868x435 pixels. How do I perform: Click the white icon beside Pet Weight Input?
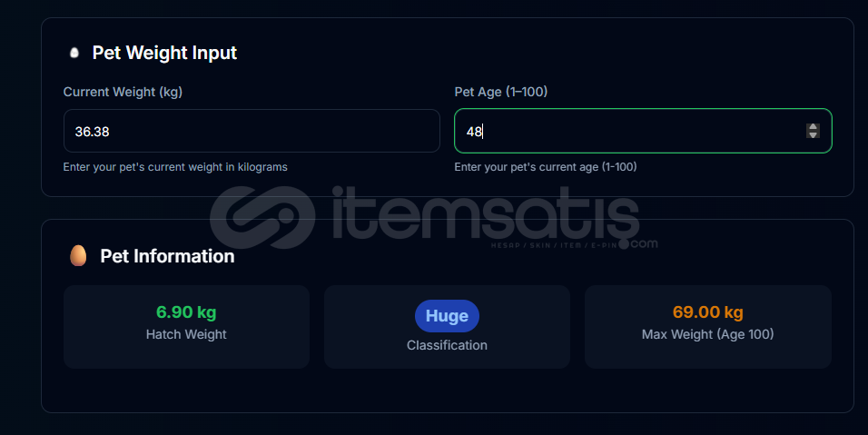(74, 54)
